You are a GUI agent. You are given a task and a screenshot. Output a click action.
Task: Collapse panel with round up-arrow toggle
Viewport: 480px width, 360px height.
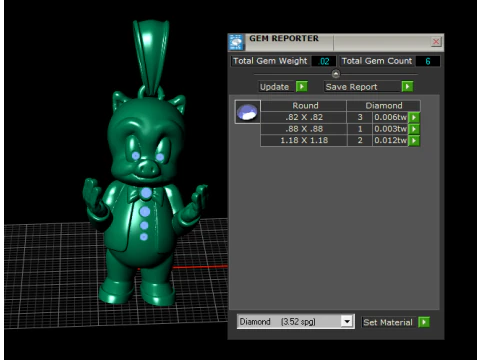coord(336,74)
